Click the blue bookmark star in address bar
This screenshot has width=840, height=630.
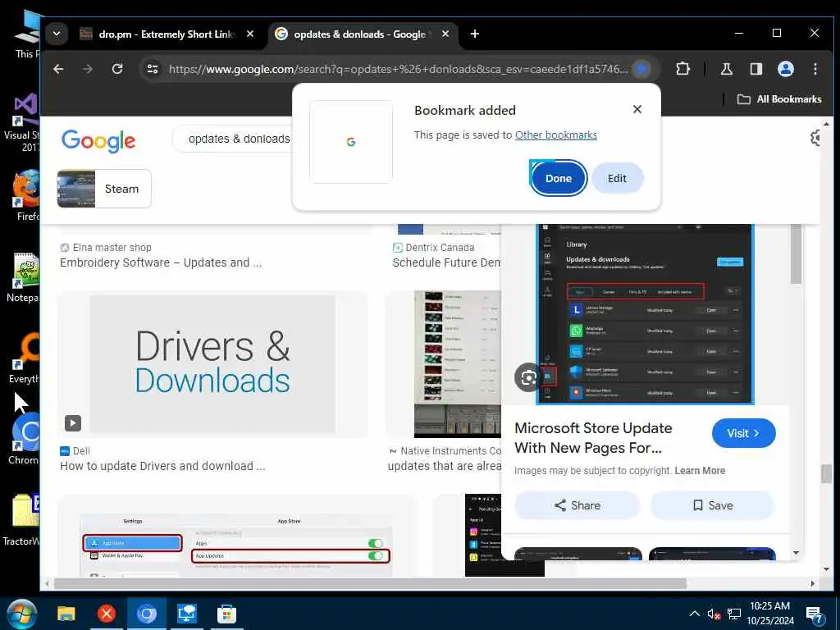tap(641, 69)
